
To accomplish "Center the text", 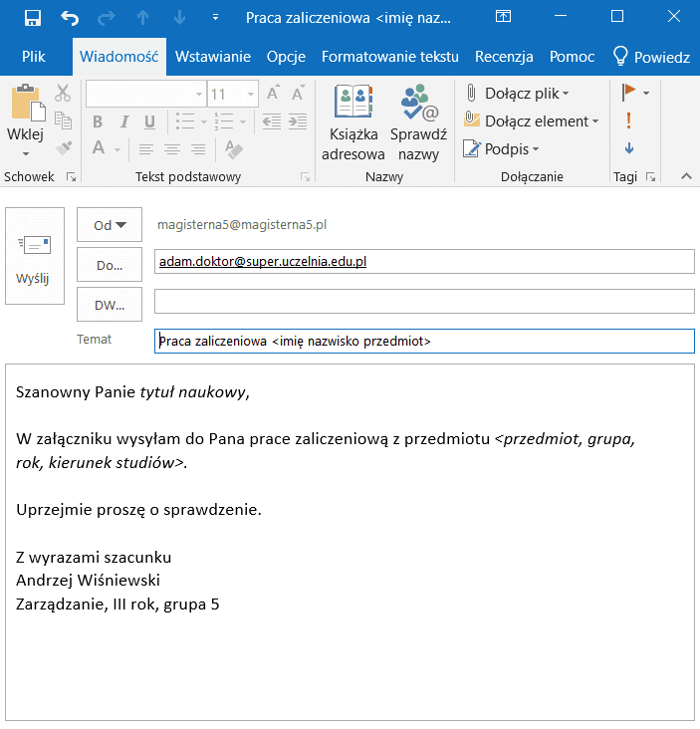I will (172, 149).
